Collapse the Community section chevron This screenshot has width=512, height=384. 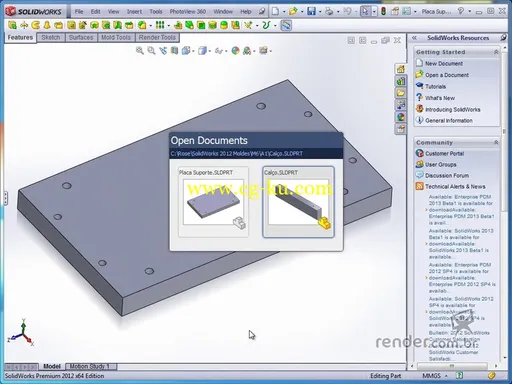click(x=496, y=142)
